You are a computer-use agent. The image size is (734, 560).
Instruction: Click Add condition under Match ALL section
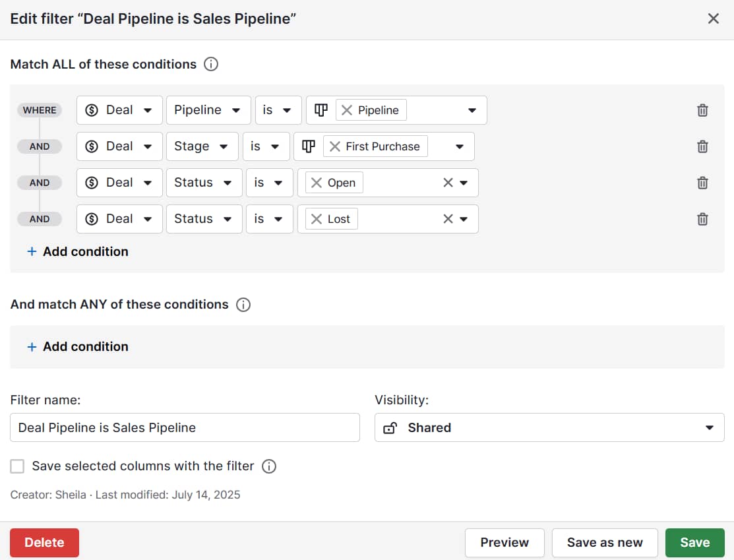pos(77,251)
